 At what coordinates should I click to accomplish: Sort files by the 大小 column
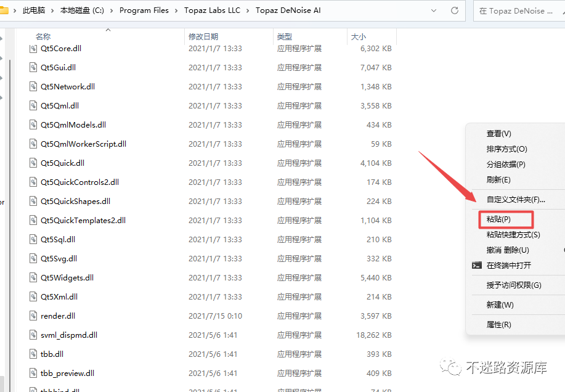pos(358,37)
